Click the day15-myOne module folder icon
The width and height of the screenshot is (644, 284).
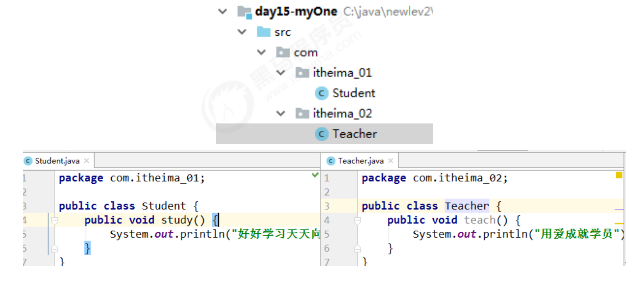pyautogui.click(x=244, y=12)
